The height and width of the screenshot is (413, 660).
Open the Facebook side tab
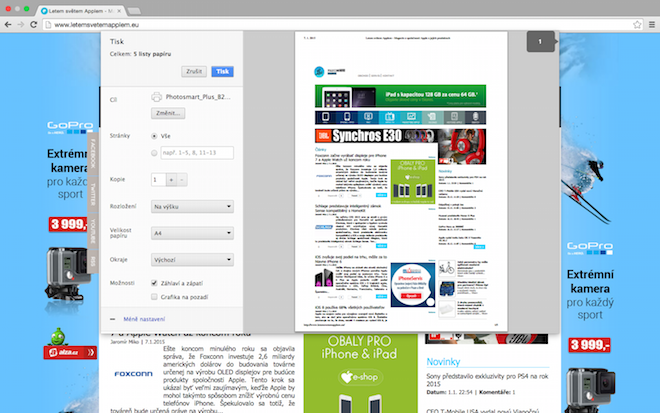pos(93,153)
